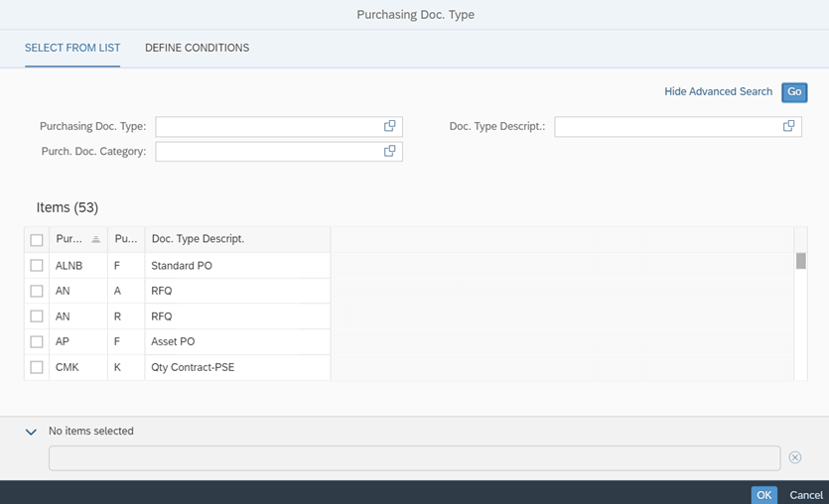Click sort icon in the Pur... column header
Viewport: 829px width, 504px height.
tap(95, 239)
